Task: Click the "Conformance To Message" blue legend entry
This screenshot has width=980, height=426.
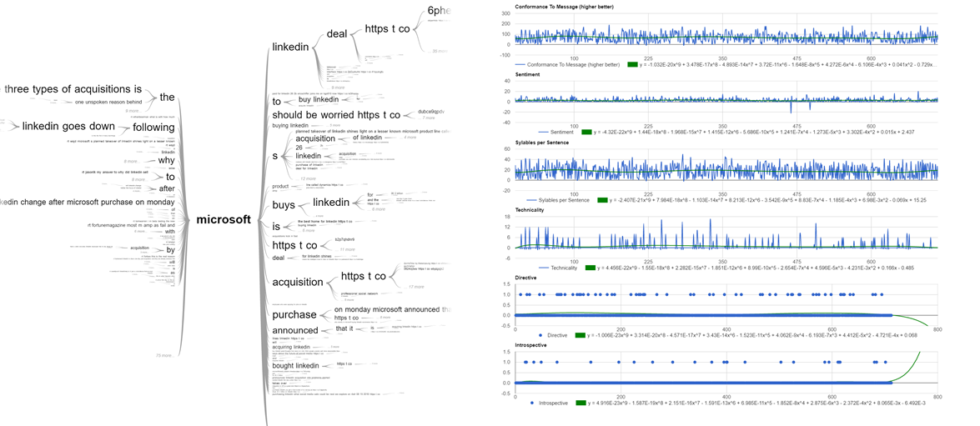Action: pyautogui.click(x=568, y=64)
